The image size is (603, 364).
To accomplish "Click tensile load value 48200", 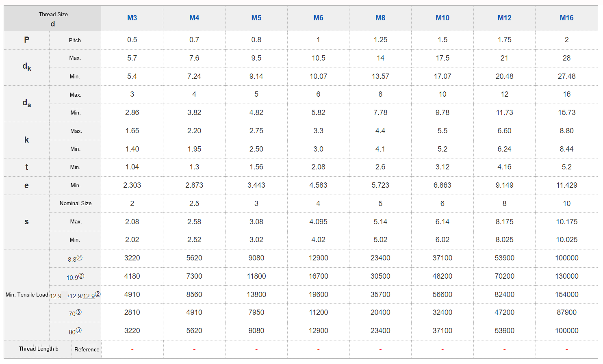I will click(x=442, y=276).
